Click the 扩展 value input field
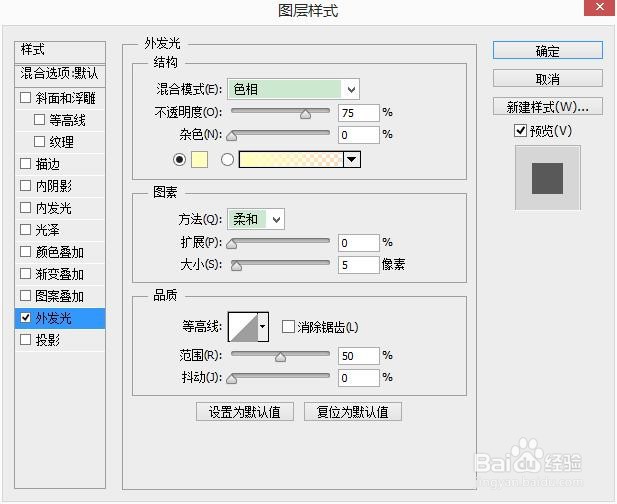The image size is (617, 504). [x=358, y=243]
